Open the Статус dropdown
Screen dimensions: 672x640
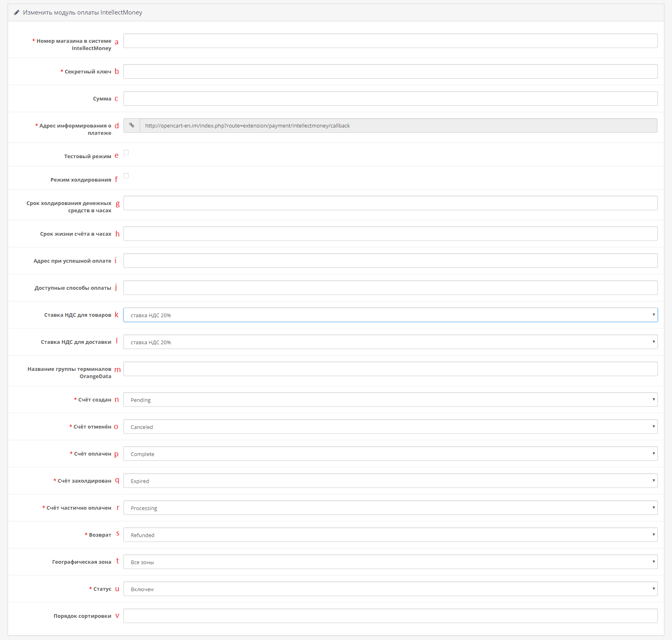pos(390,589)
